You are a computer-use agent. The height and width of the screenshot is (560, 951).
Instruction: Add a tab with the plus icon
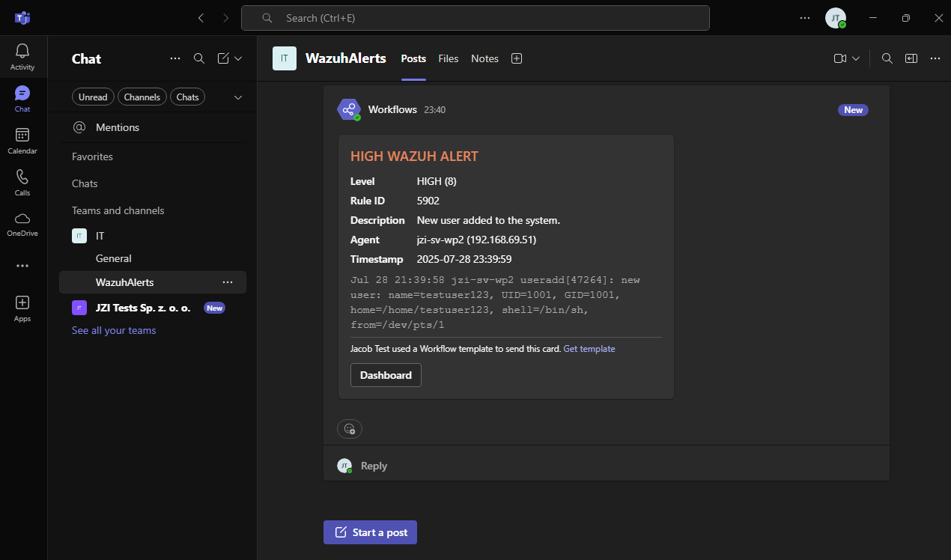[517, 58]
